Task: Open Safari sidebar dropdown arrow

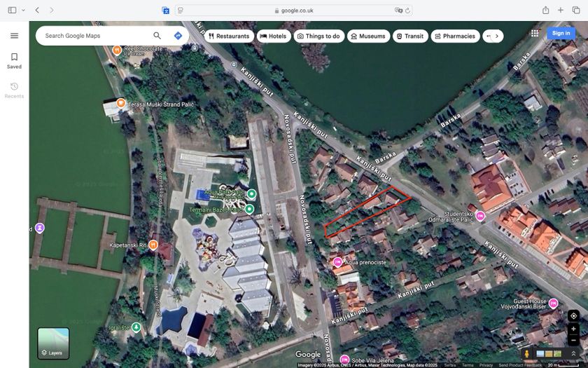Action: (23, 11)
